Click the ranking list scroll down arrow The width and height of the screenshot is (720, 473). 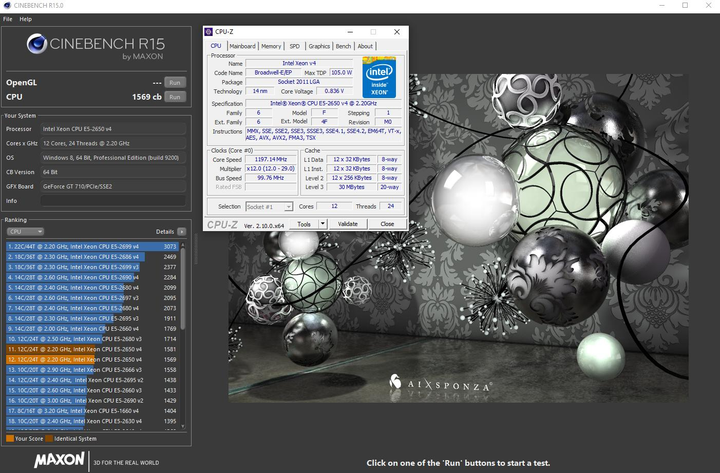183,426
